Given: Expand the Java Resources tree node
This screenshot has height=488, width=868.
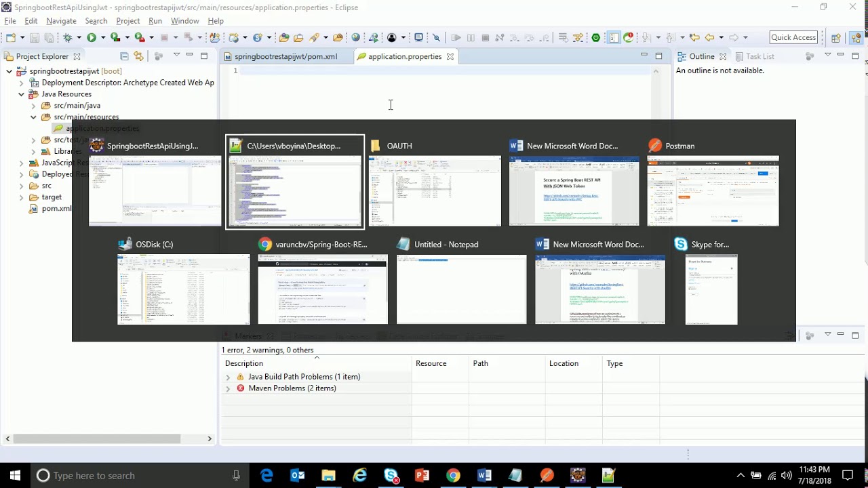Looking at the screenshot, I should pyautogui.click(x=22, y=94).
